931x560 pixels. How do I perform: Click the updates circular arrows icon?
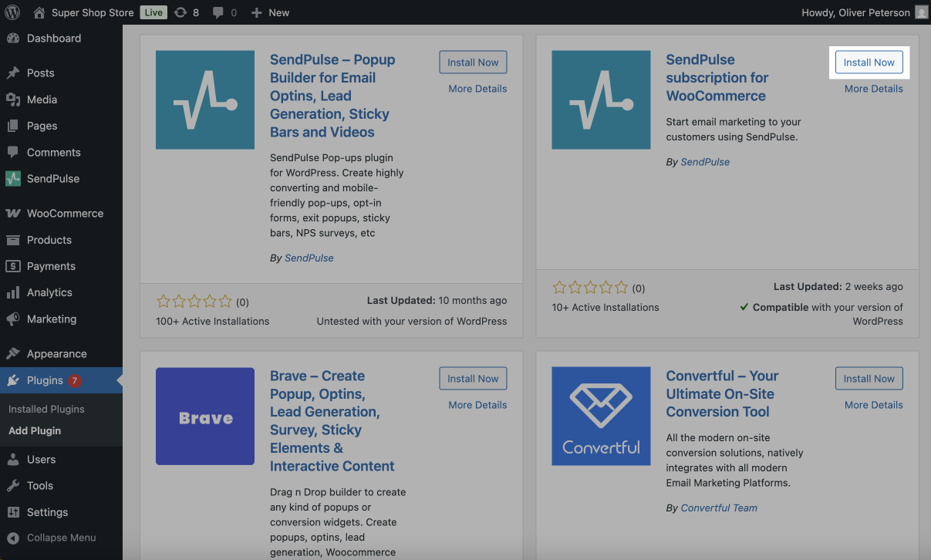tap(180, 12)
